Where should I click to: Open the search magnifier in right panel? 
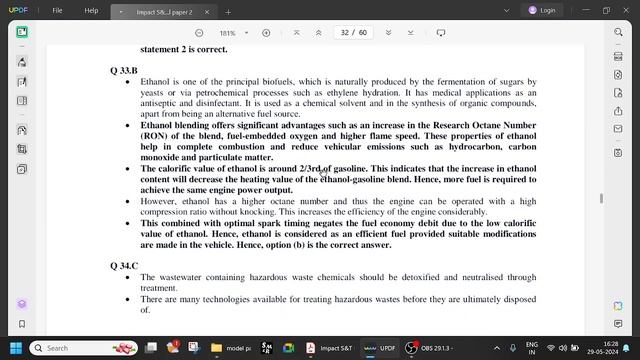618,32
